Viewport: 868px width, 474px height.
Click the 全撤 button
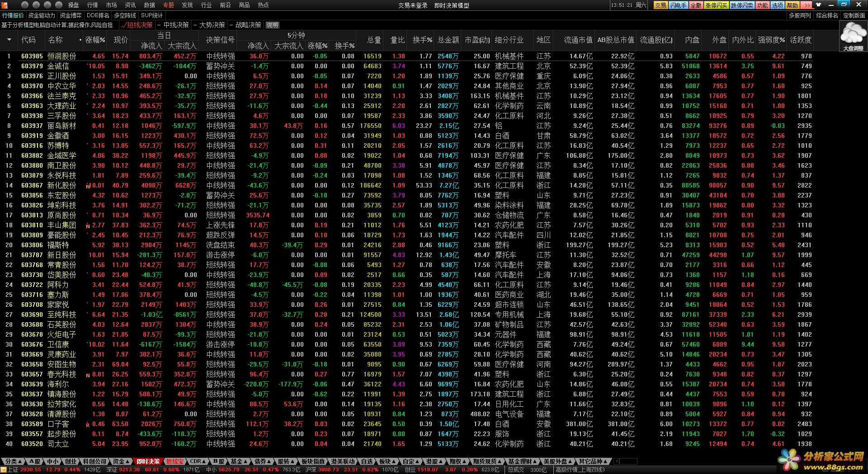tap(696, 5)
